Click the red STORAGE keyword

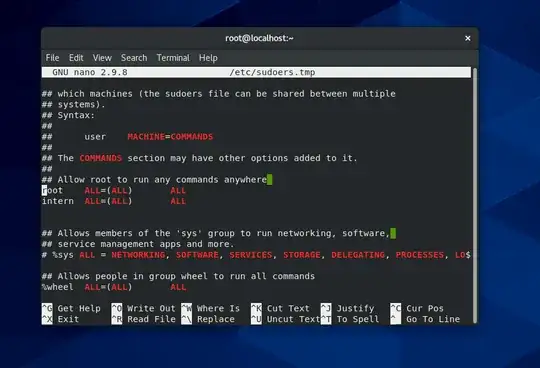(302, 255)
